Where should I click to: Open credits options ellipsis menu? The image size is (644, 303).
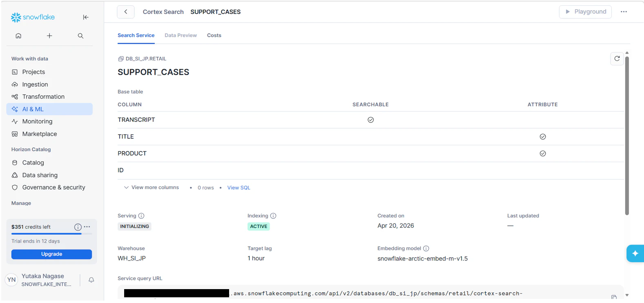coord(87,227)
